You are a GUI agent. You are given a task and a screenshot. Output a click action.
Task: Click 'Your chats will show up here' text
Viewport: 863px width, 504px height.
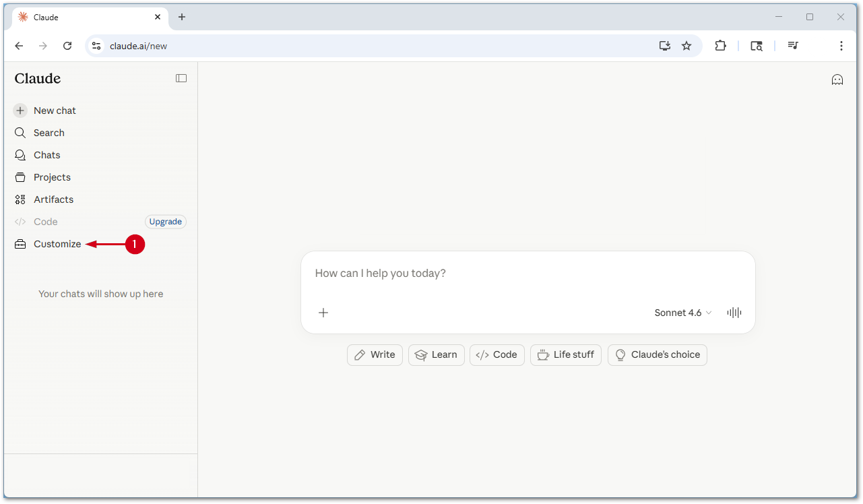pyautogui.click(x=101, y=294)
